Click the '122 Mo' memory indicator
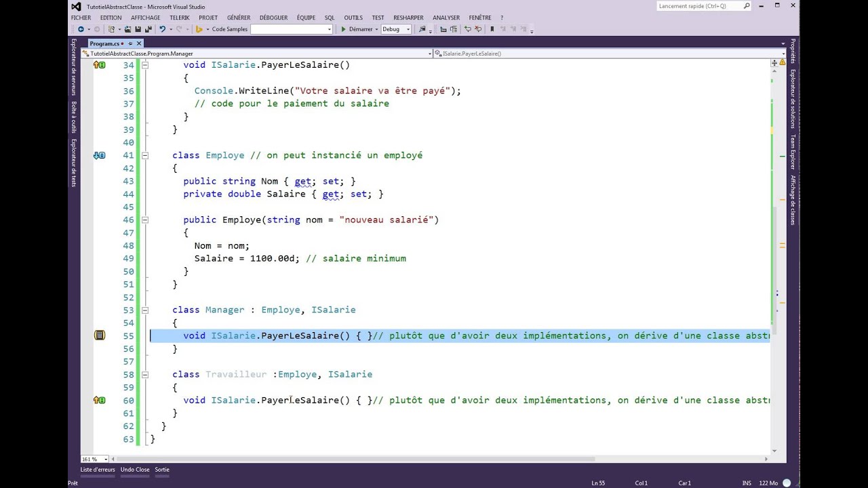868x488 pixels. point(768,483)
